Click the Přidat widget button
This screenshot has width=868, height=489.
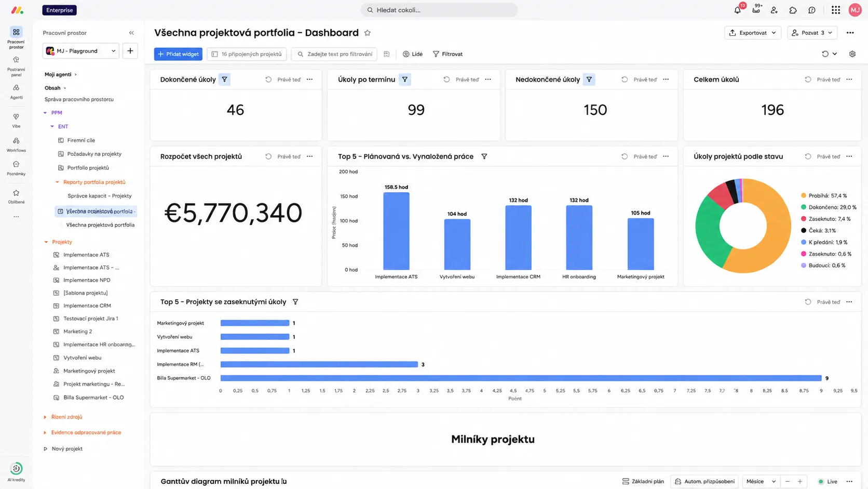pos(178,54)
